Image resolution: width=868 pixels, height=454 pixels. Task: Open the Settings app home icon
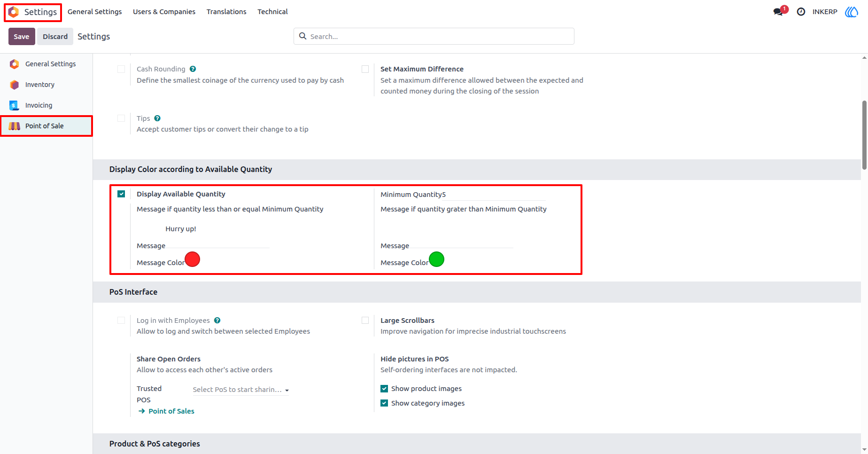click(x=14, y=12)
